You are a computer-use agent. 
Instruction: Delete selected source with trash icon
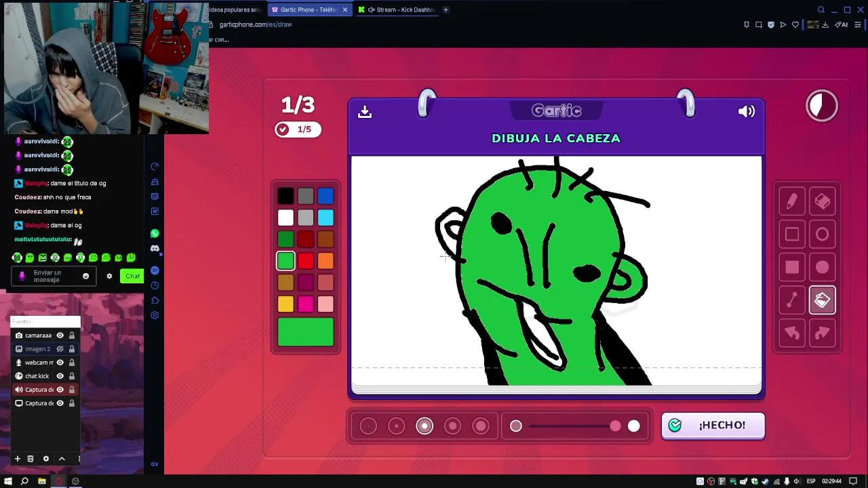point(31,459)
